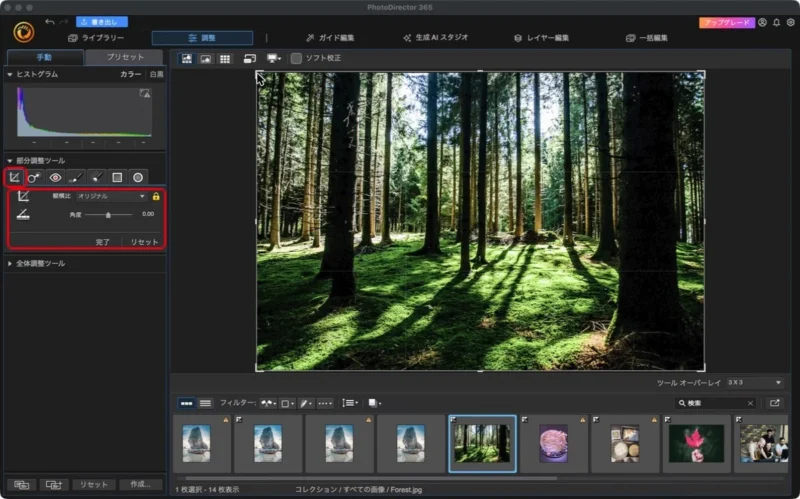The width and height of the screenshot is (800, 499).
Task: Select the adjustment selection brush tool
Action: 96,177
